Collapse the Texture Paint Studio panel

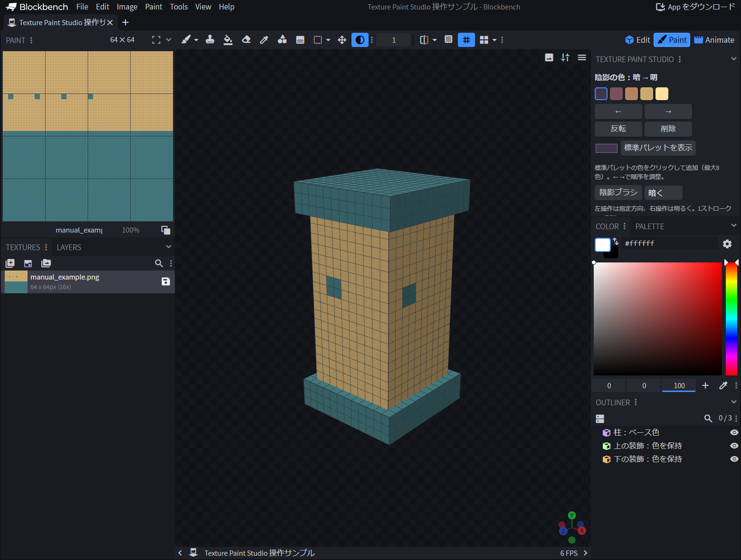point(734,59)
